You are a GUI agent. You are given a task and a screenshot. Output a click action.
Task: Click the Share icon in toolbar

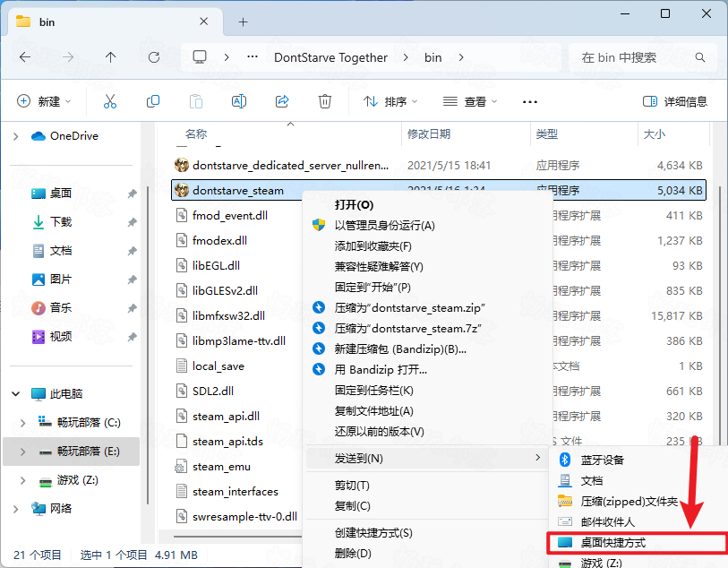click(282, 101)
